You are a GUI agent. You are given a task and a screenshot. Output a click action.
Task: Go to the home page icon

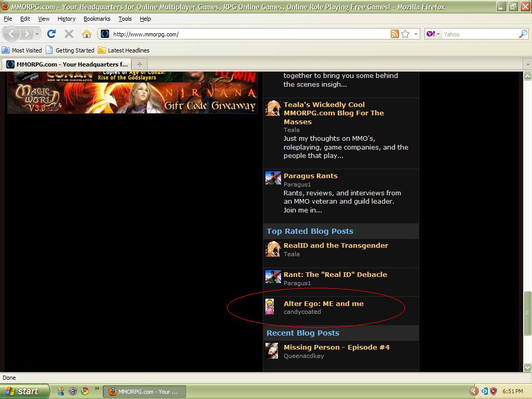[x=87, y=34]
